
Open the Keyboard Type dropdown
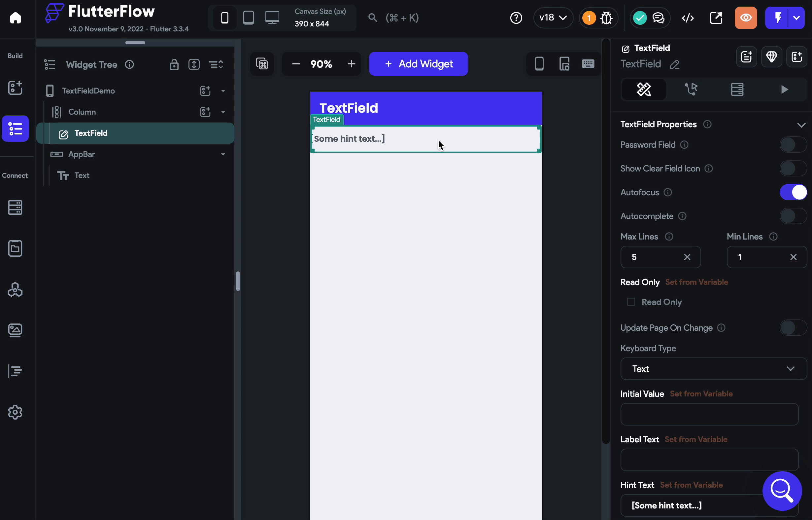(x=714, y=369)
